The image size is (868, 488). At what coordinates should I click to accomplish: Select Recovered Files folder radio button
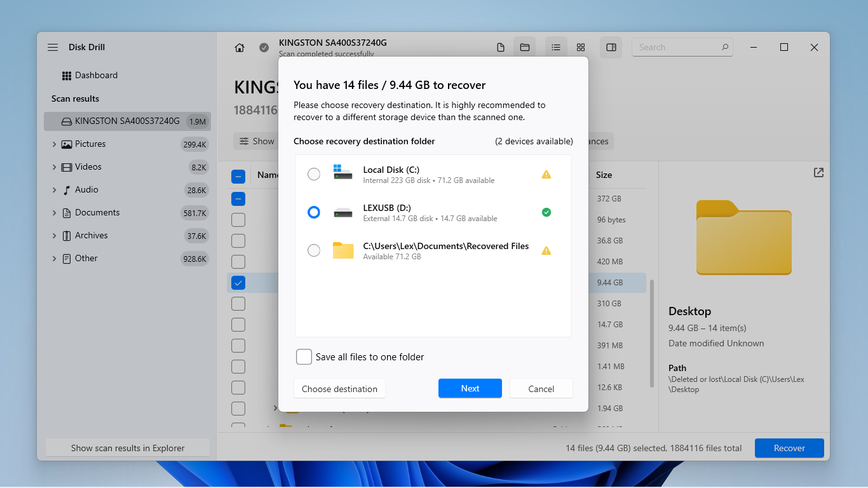pos(314,250)
